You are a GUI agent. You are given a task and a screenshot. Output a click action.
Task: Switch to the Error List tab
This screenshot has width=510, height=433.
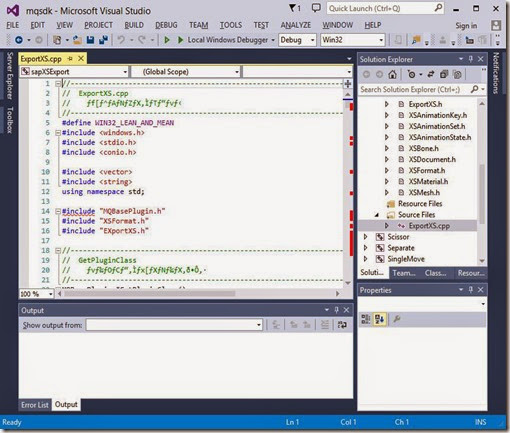coord(35,405)
